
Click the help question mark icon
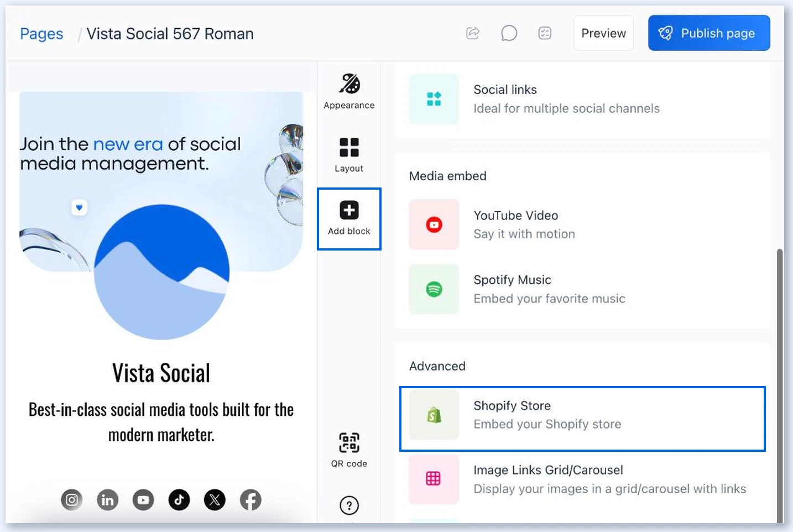(349, 505)
